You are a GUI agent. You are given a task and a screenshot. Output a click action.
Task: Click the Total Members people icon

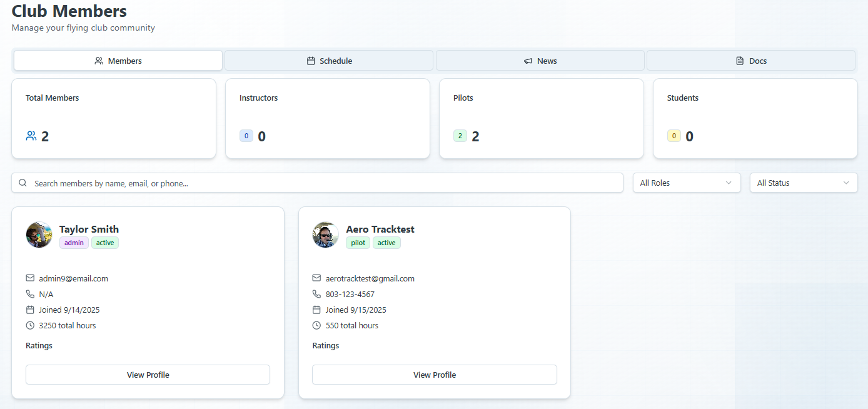(x=31, y=135)
